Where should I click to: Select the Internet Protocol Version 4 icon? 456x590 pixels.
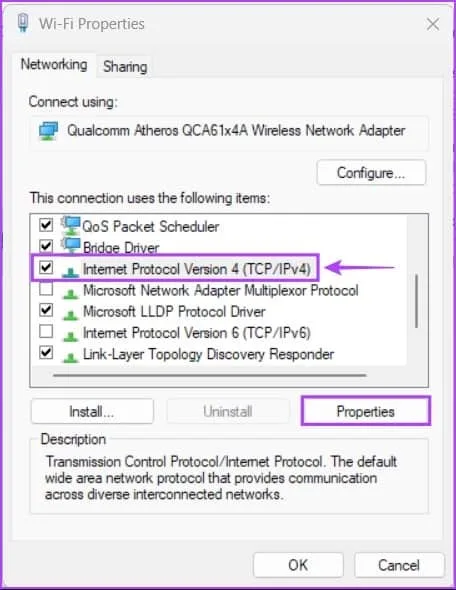coord(70,270)
